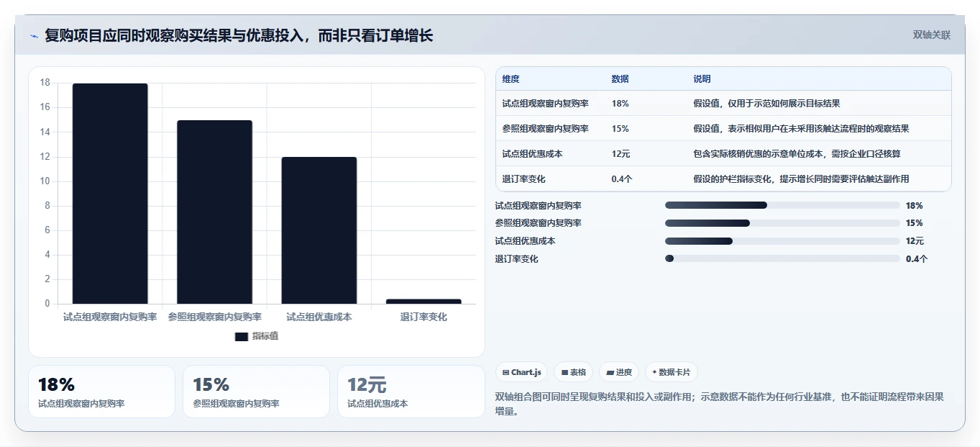Click description 假设值，仅用于示范如何展示目标结果

766,104
